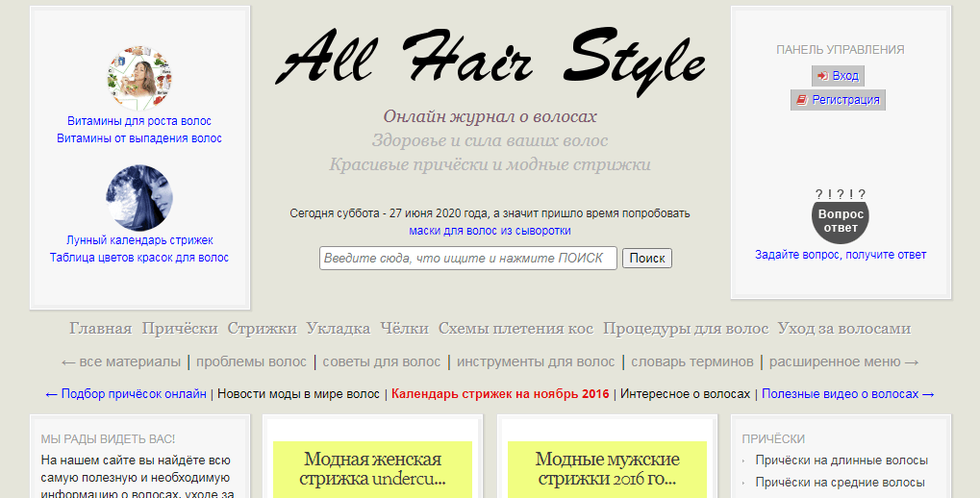Screen dimensions: 980x498
Task: Open the 'Причёски' menu item
Action: pyautogui.click(x=180, y=329)
